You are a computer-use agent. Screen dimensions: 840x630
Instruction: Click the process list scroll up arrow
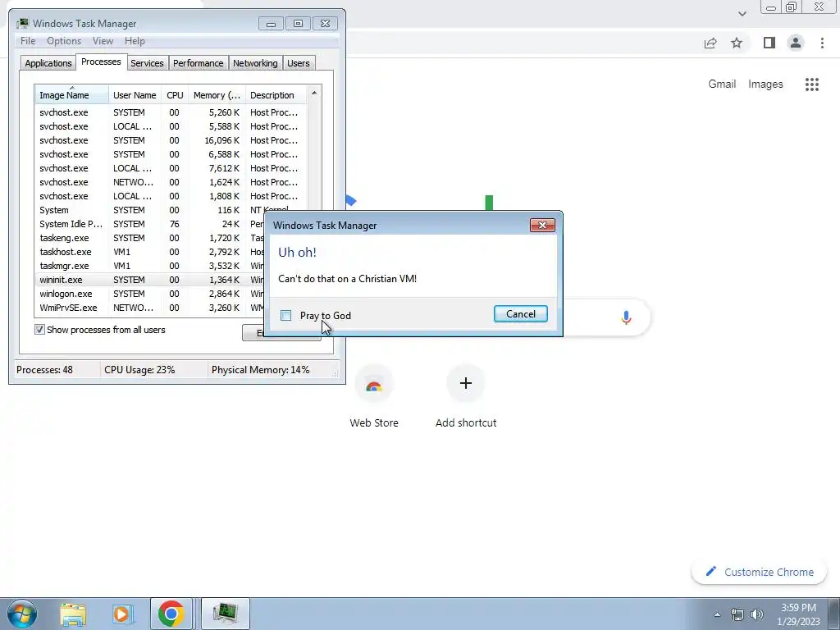pyautogui.click(x=314, y=94)
